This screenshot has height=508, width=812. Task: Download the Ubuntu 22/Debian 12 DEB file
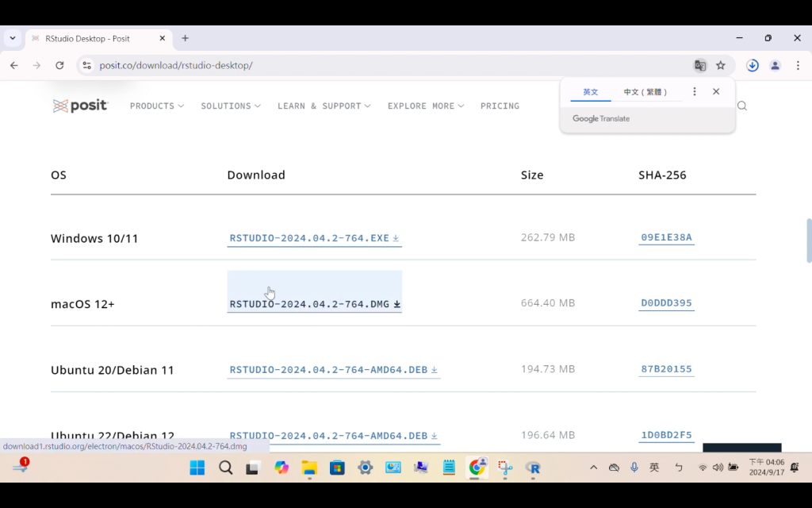334,436
